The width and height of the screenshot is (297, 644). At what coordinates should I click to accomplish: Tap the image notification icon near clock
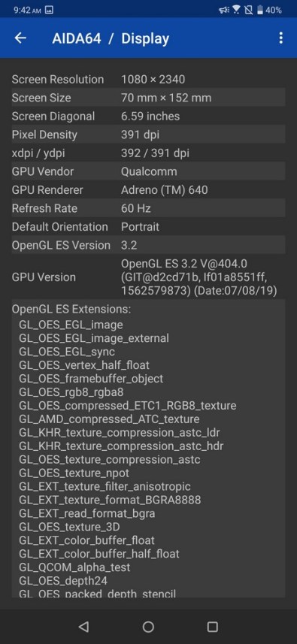49,10
